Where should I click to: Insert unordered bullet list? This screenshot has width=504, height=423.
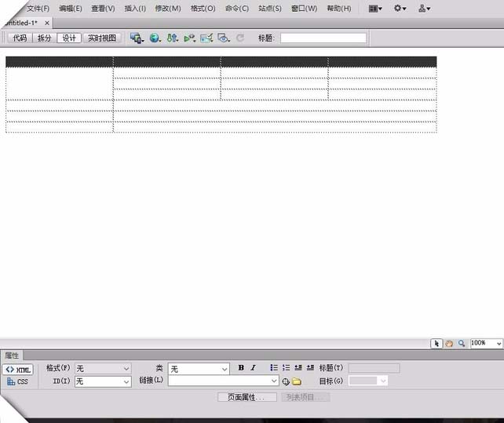click(274, 367)
